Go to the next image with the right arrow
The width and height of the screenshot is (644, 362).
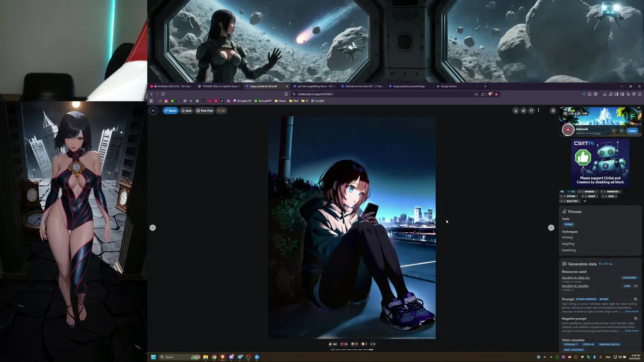tap(551, 228)
